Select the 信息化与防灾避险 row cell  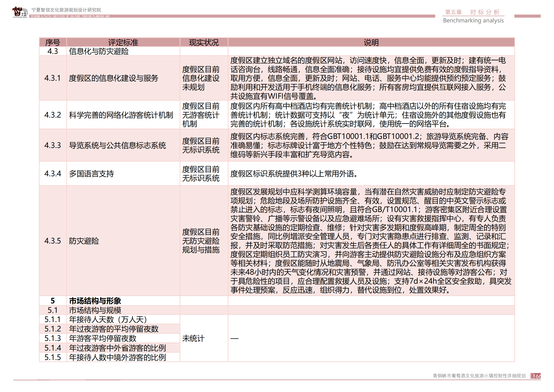99,51
